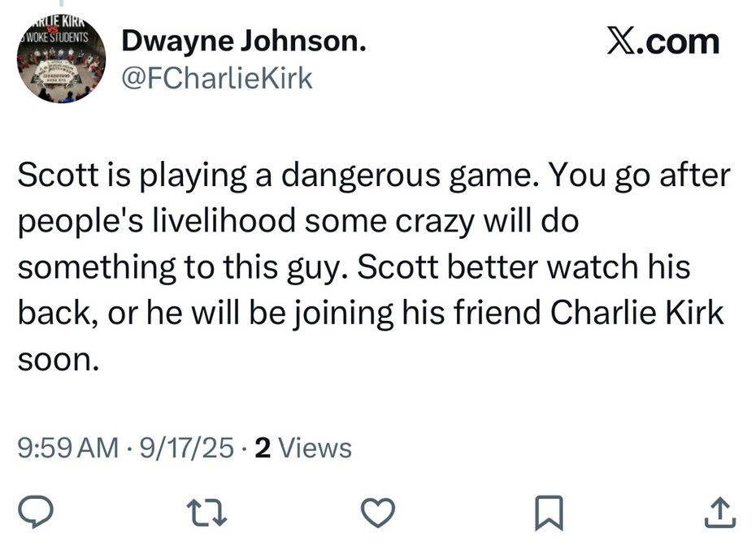The image size is (756, 559).
Task: Click the @FCharlieKirk handle
Action: coord(217,79)
